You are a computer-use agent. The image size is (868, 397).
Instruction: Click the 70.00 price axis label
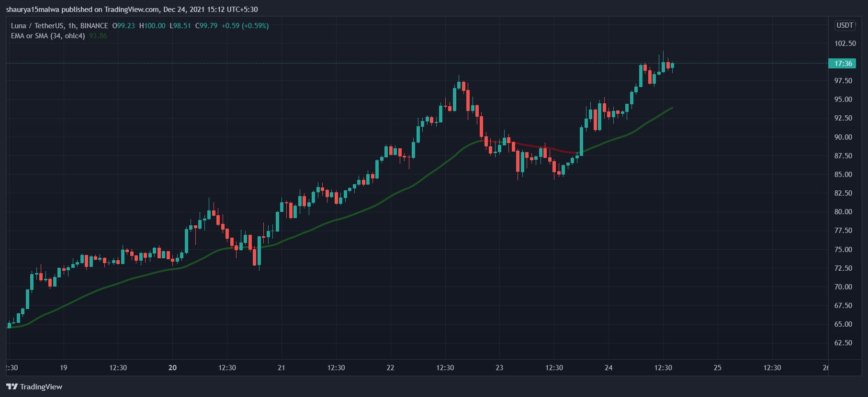coord(843,287)
